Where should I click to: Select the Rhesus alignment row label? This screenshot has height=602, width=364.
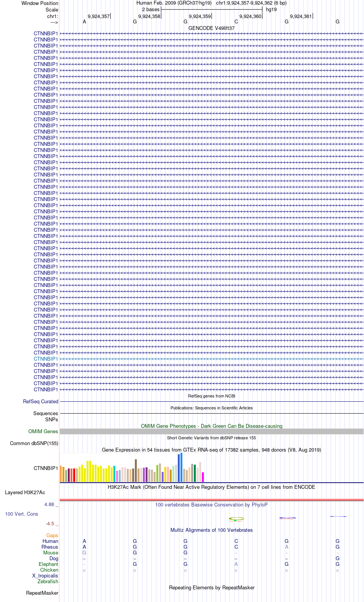tap(50, 547)
